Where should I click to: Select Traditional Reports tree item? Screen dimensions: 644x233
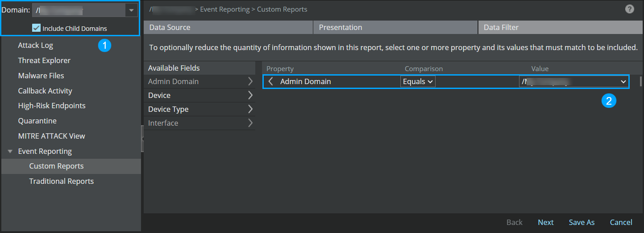(x=62, y=181)
